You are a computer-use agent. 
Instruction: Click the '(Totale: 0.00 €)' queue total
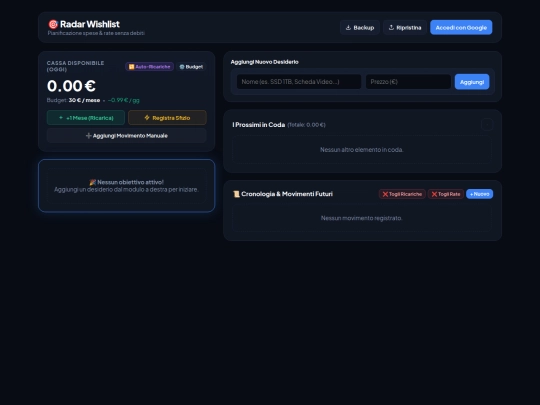click(307, 125)
